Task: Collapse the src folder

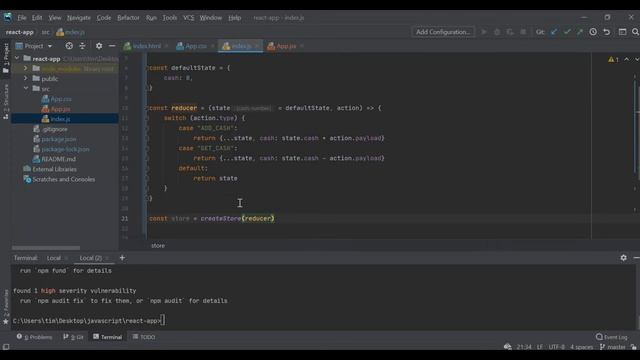Action: (x=26, y=88)
